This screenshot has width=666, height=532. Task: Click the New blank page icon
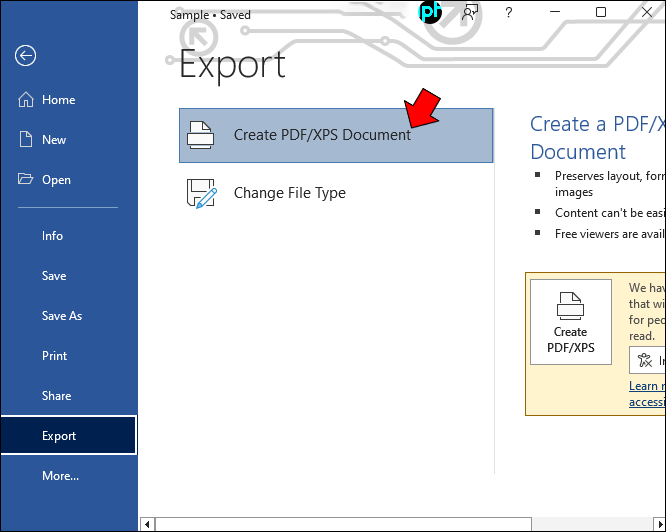coord(26,139)
